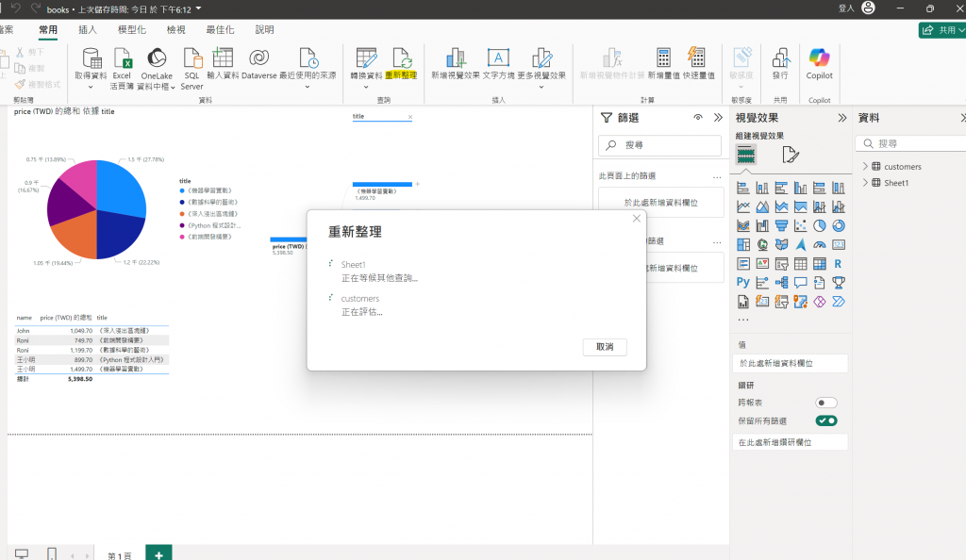Click 新增量值 new measure
Viewport: 966px width, 560px height.
pyautogui.click(x=663, y=64)
